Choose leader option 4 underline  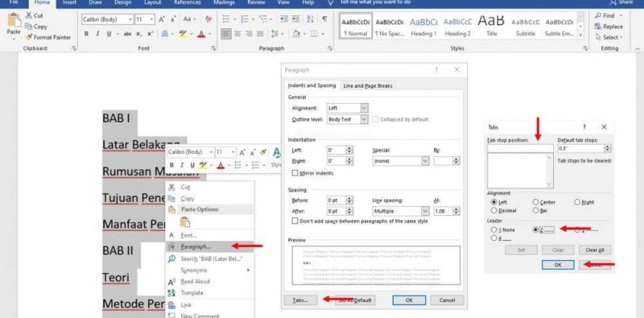tap(493, 238)
